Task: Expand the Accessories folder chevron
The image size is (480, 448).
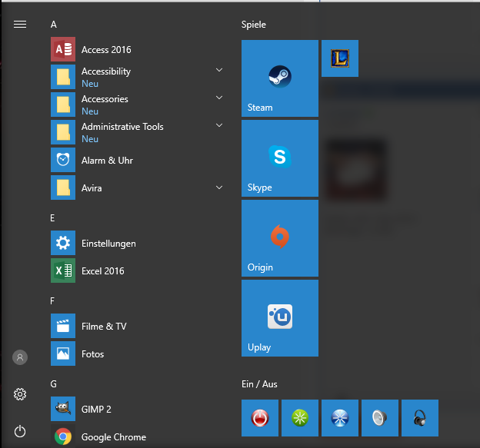Action: (x=219, y=98)
